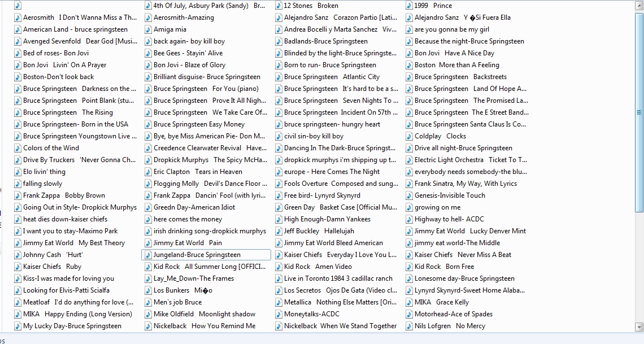Click icon beside 'Highway to hell- ACDC'
The image size is (644, 344).
click(409, 220)
